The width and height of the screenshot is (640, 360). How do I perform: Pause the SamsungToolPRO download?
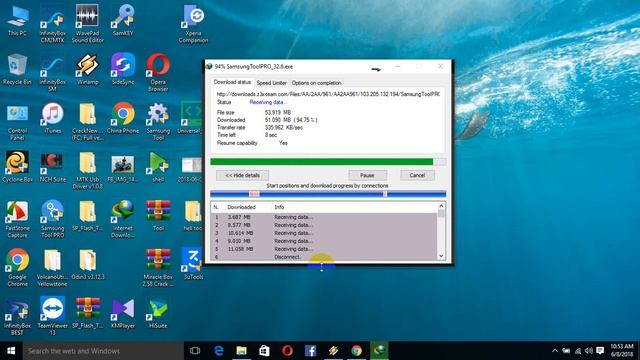(367, 175)
